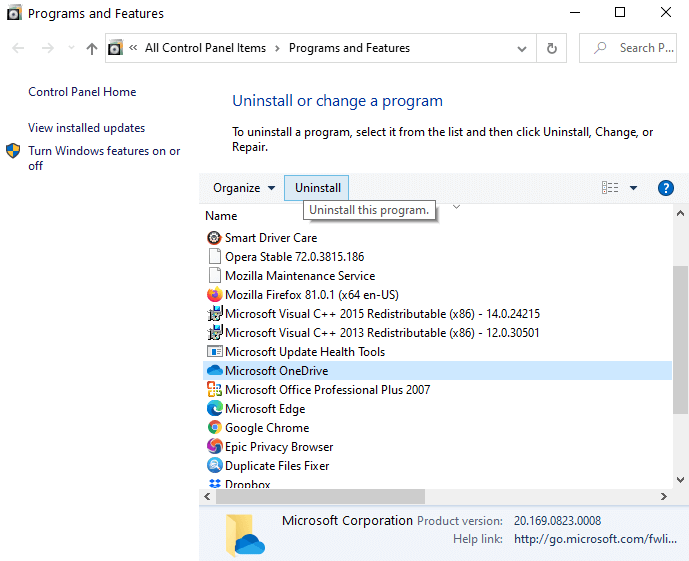Select Visual C++ 2015 Redistributable text
The image size is (689, 561).
coord(382,314)
